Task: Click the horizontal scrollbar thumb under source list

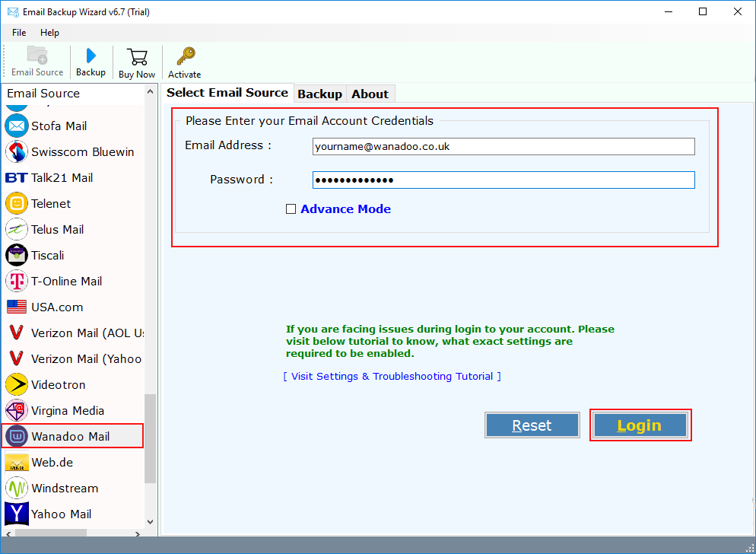Action: 51,533
